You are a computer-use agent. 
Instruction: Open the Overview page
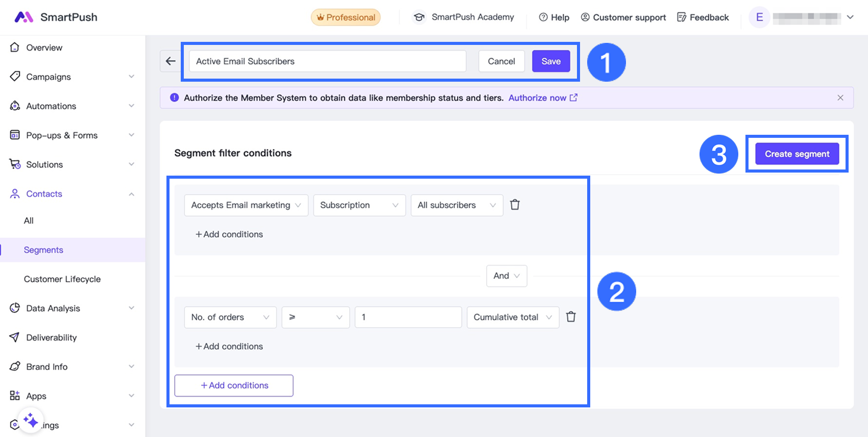44,47
